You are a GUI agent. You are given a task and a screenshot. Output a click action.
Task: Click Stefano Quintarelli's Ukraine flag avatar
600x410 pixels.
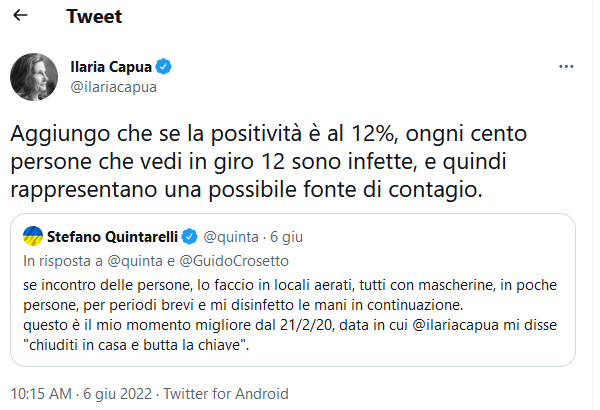30,236
